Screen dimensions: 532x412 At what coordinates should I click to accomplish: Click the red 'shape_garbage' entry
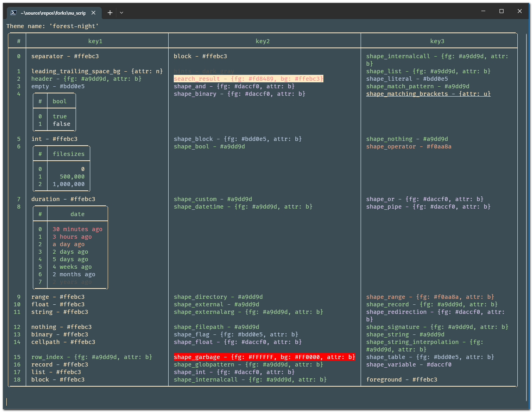(264, 357)
